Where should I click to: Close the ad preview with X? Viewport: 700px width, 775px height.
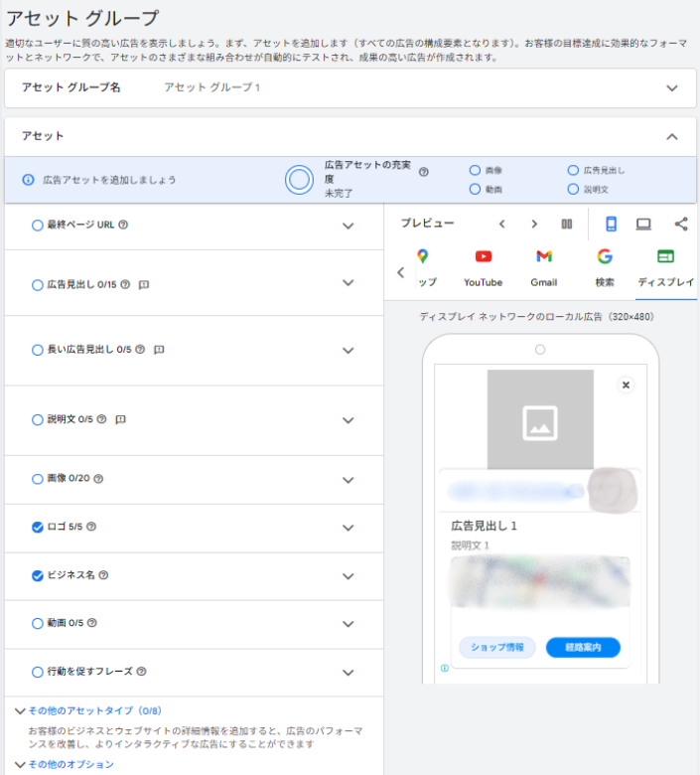626,385
